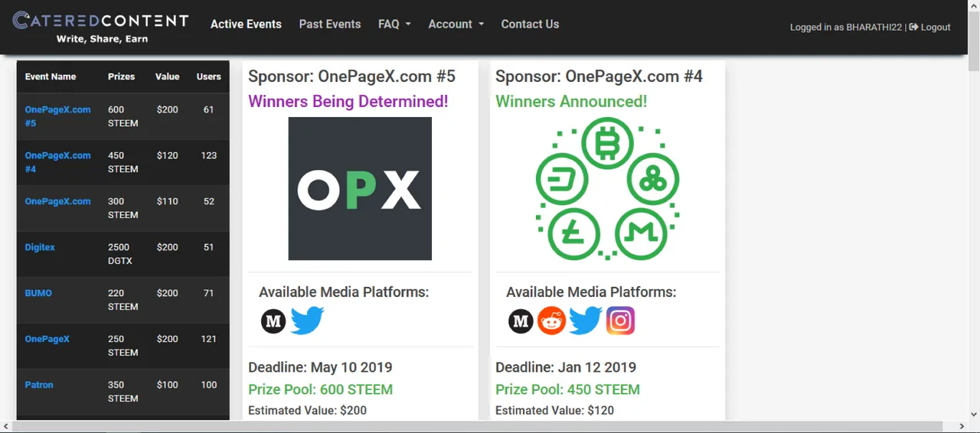Click the Twitter icon under OnePageX.com #5
Image resolution: width=980 pixels, height=433 pixels.
coord(308,321)
